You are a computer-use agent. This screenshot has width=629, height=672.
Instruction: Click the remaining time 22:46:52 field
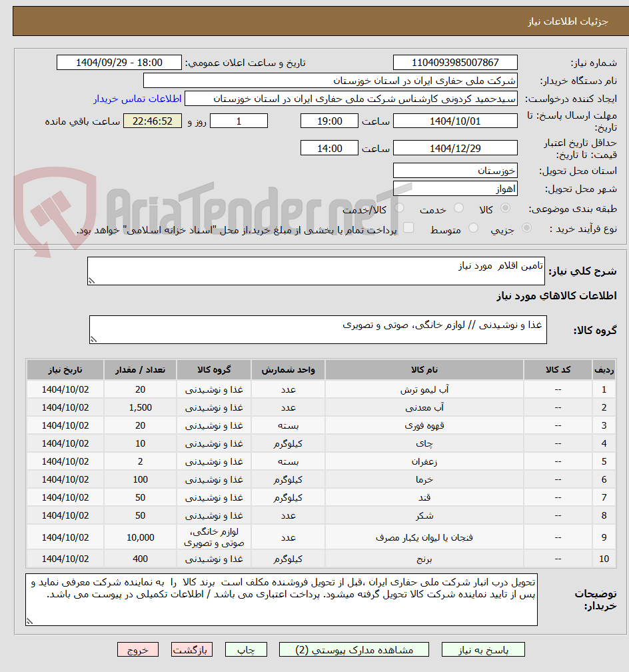coord(153,121)
